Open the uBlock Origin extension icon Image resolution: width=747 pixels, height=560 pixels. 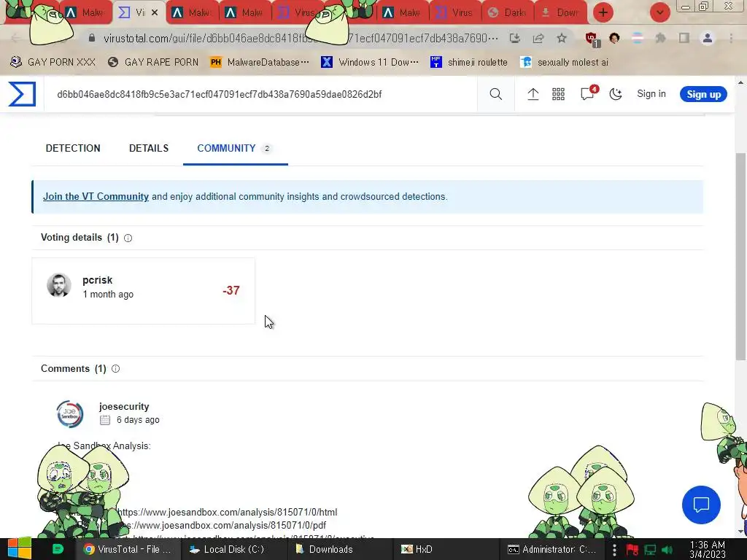[592, 39]
